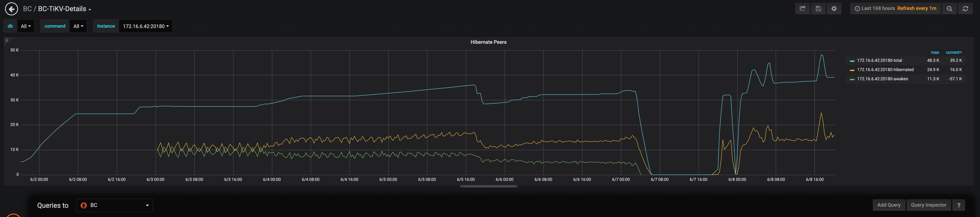Open the share dashboard dialog
Screen dimensions: 980x217
[x=802, y=8]
